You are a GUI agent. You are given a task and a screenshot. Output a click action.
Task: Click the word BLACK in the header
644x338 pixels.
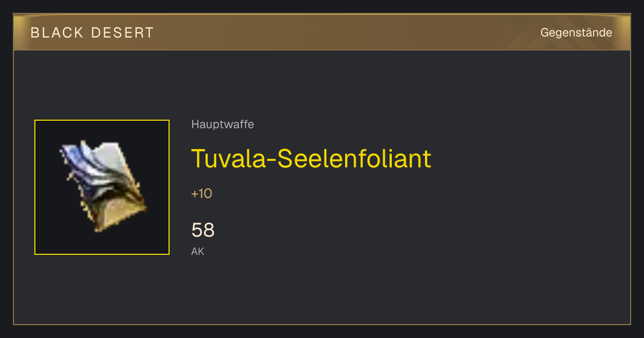tap(57, 33)
